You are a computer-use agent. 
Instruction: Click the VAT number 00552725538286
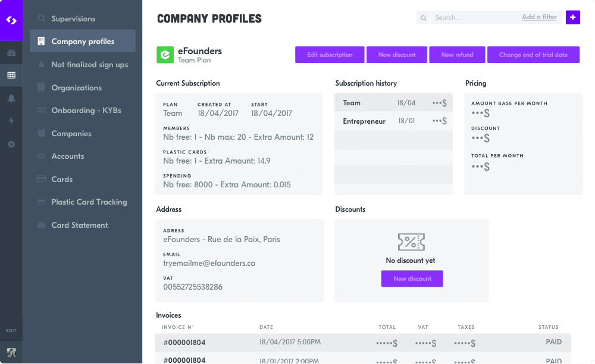point(193,287)
